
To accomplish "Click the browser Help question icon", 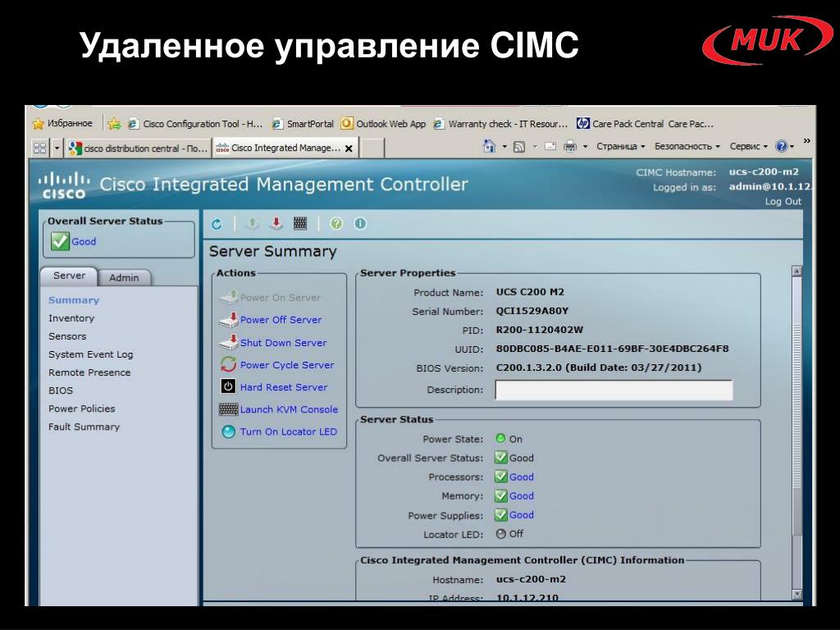I will [782, 146].
